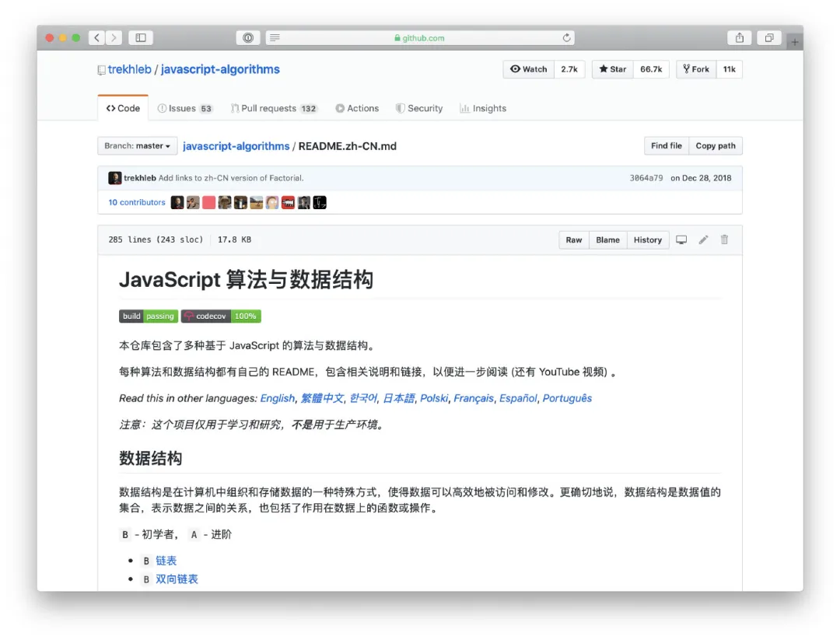Star the repository
The width and height of the screenshot is (840, 640).
point(612,69)
